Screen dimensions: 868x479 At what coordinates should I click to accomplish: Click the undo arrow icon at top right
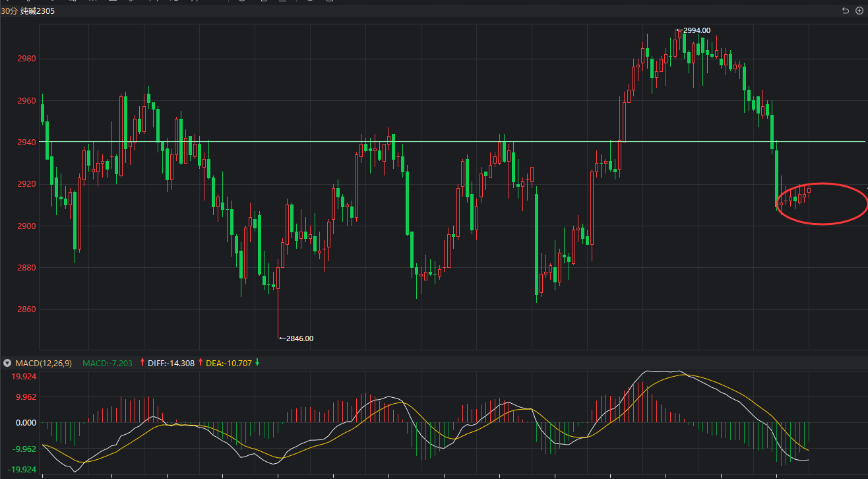846,11
